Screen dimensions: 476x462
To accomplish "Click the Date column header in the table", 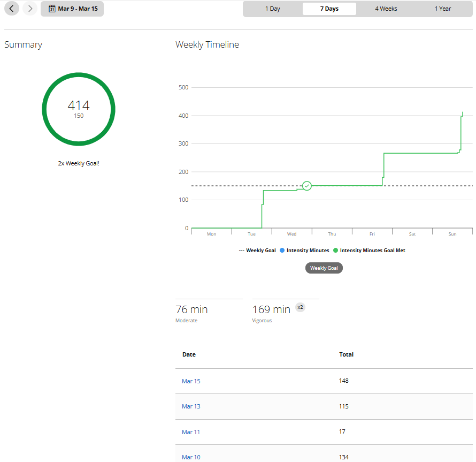I will click(189, 354).
